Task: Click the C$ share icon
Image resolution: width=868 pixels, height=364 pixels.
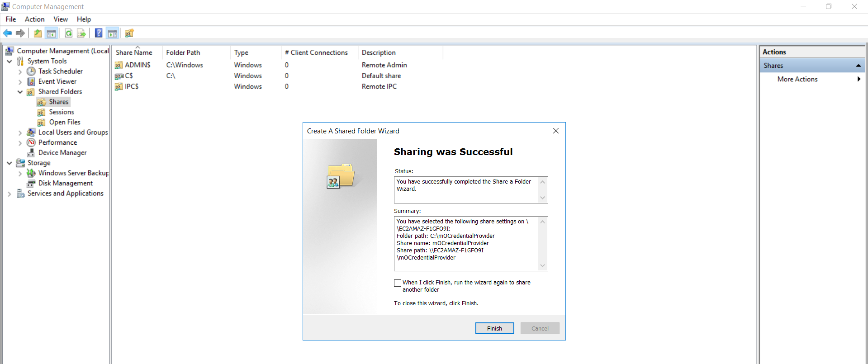Action: click(x=119, y=76)
